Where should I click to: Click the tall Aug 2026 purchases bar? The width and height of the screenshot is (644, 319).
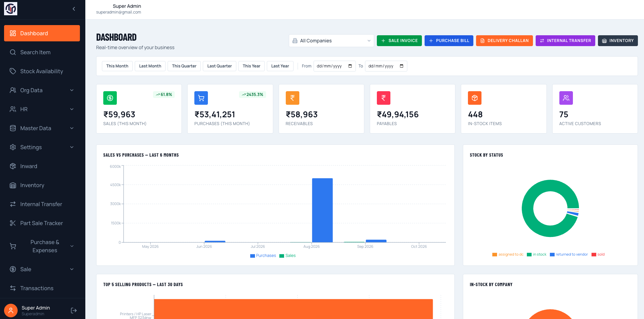pos(322,210)
